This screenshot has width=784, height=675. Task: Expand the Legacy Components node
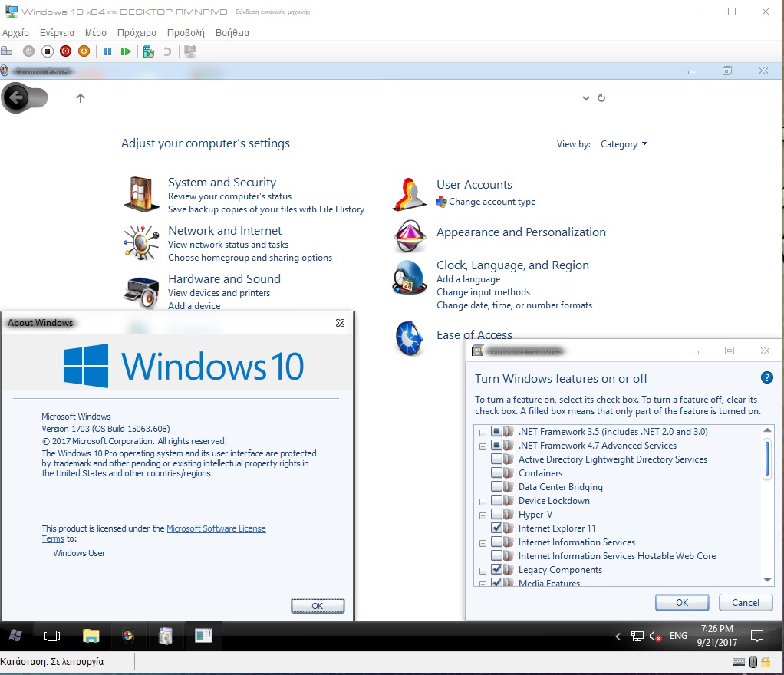483,571
